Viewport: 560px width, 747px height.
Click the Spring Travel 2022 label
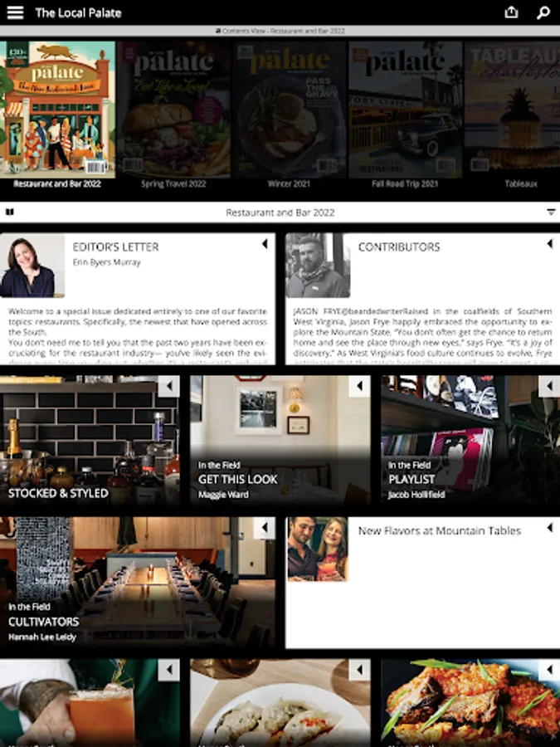(x=174, y=184)
